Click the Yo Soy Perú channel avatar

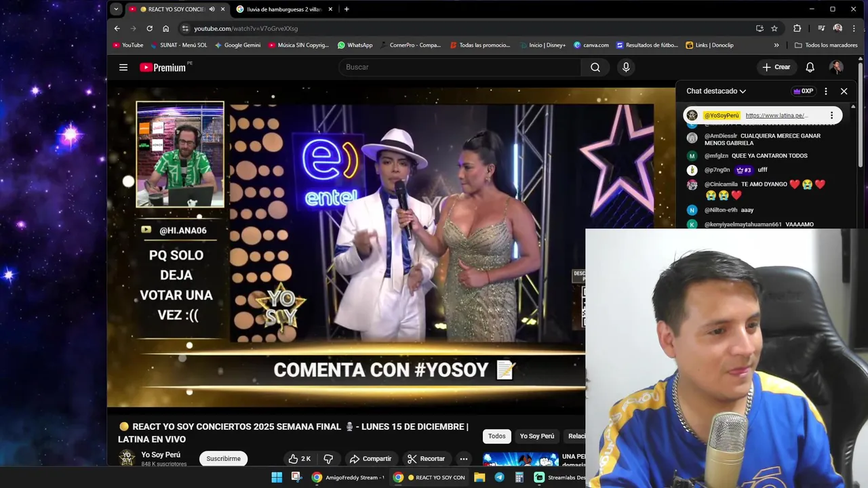click(x=127, y=459)
